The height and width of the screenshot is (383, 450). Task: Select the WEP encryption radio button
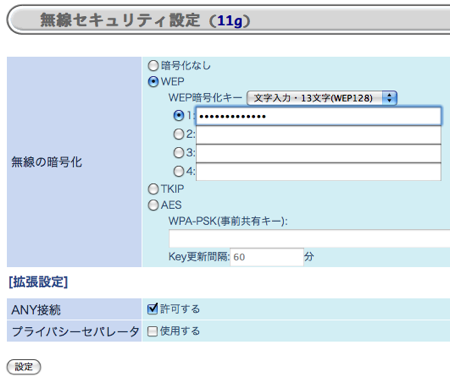pos(153,82)
